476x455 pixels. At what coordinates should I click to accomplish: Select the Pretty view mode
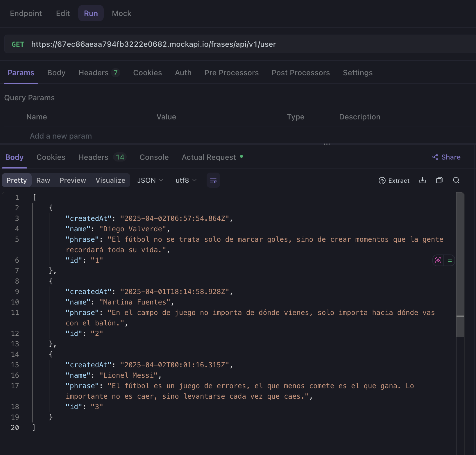pyautogui.click(x=17, y=180)
